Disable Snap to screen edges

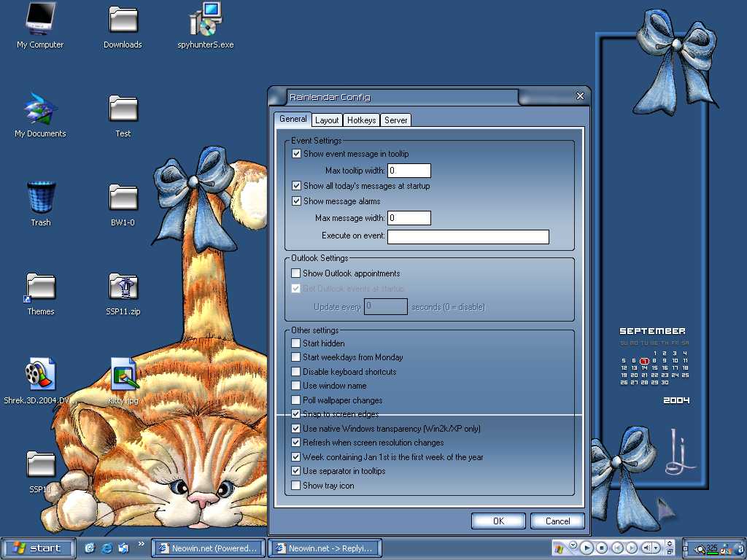[x=296, y=414]
